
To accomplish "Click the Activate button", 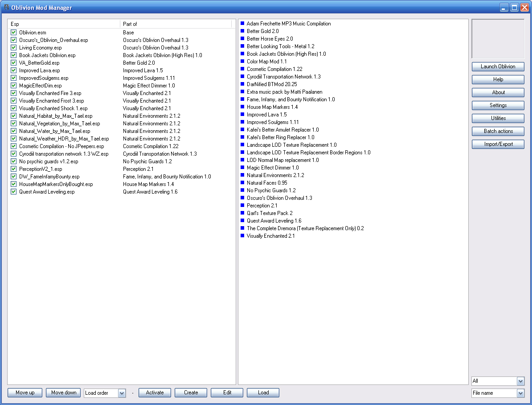I will [x=155, y=393].
